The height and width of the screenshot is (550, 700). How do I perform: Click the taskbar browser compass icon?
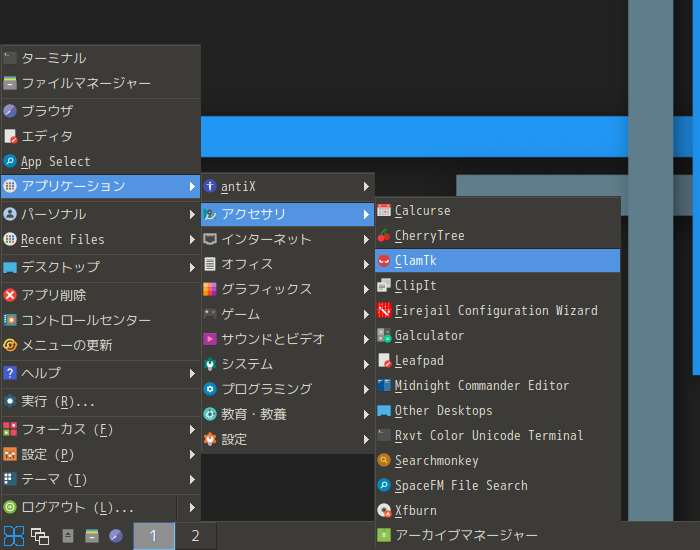[116, 536]
